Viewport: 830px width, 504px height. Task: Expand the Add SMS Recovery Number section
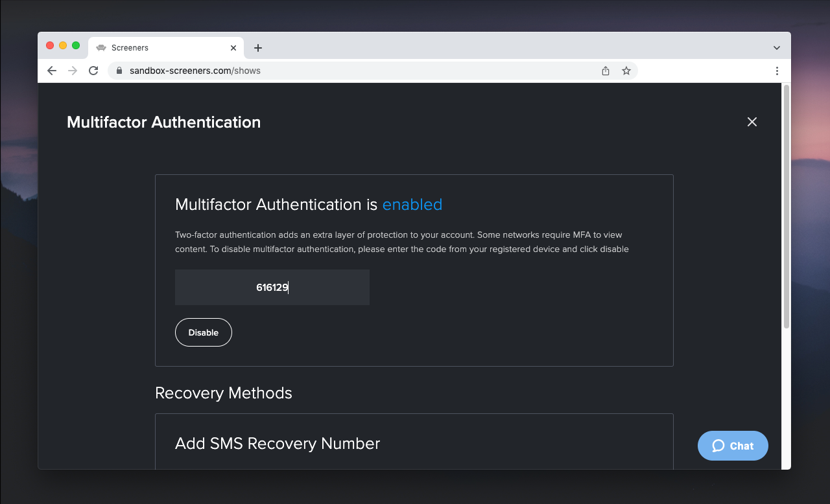(x=277, y=444)
